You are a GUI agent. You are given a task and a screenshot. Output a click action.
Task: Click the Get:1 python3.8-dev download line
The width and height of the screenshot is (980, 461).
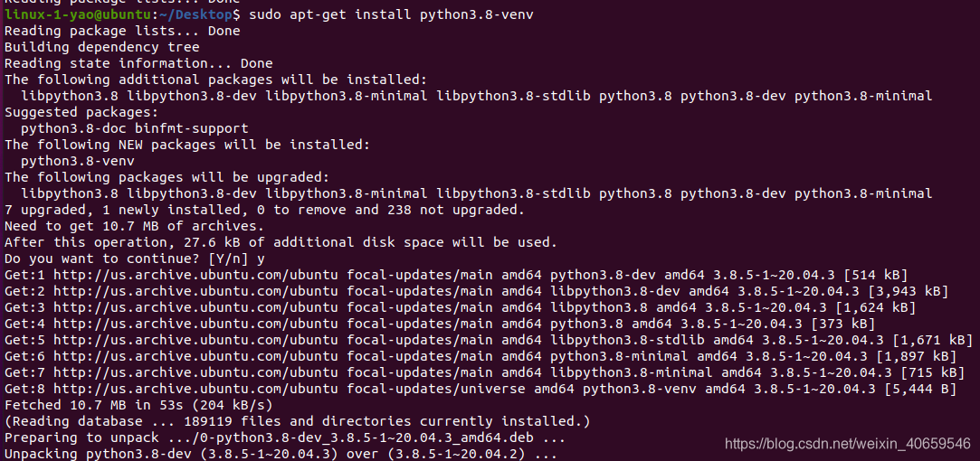[456, 274]
